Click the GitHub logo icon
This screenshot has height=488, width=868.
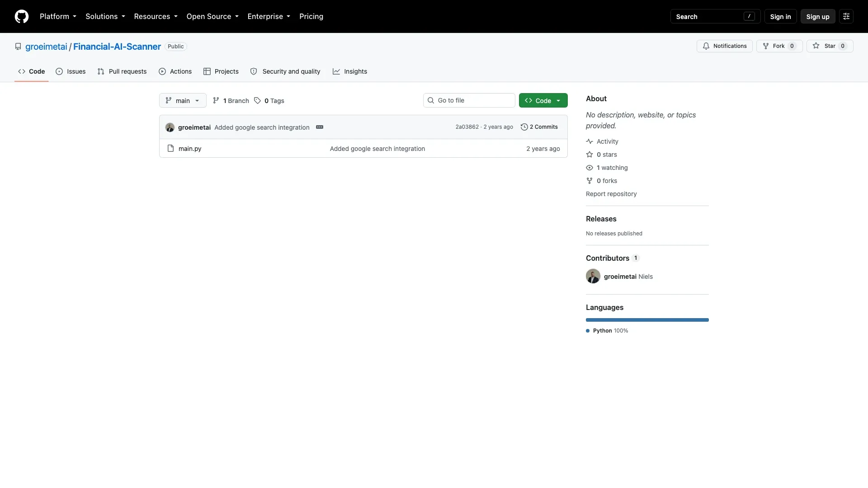22,16
